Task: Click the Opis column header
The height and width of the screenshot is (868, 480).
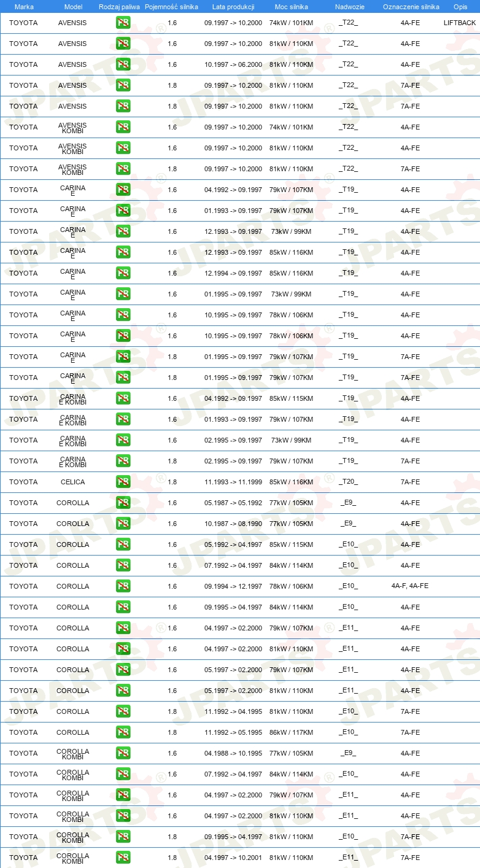Action: click(x=460, y=7)
